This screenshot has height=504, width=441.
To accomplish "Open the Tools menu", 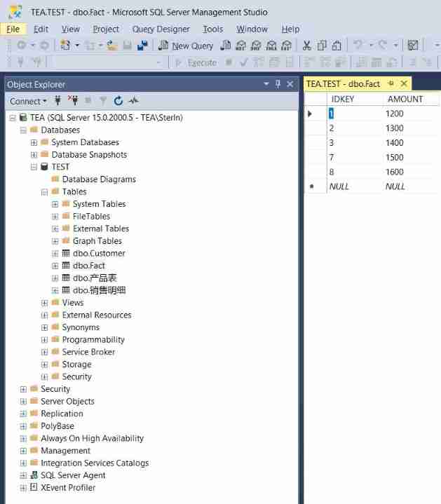I will click(x=212, y=29).
